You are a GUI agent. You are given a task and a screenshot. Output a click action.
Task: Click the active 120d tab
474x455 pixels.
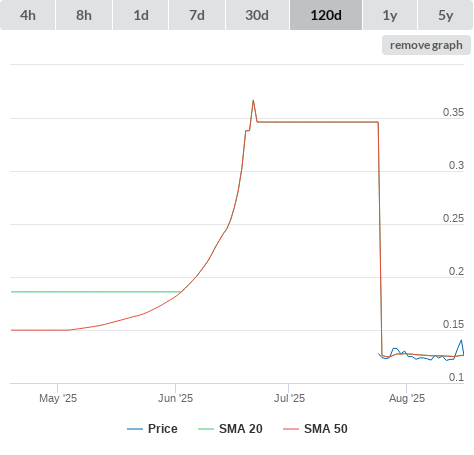[326, 15]
